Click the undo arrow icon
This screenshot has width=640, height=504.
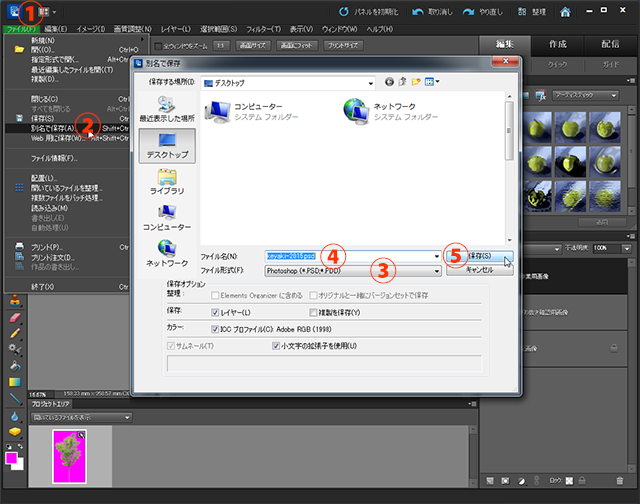(418, 12)
